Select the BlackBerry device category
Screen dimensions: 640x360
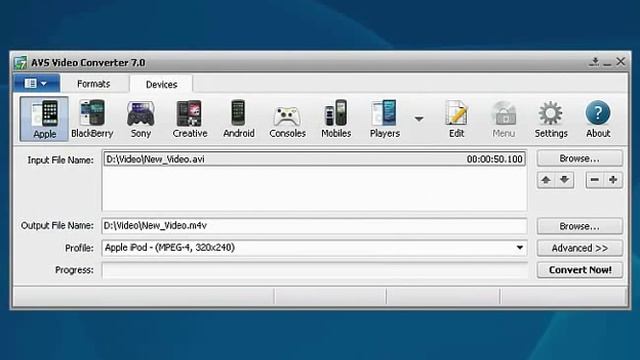coord(92,119)
